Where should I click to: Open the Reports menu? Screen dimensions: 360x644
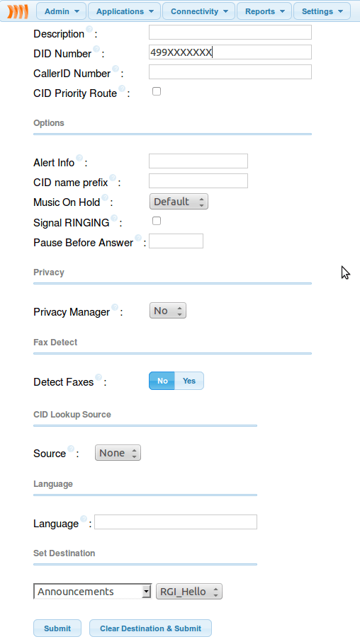click(264, 11)
